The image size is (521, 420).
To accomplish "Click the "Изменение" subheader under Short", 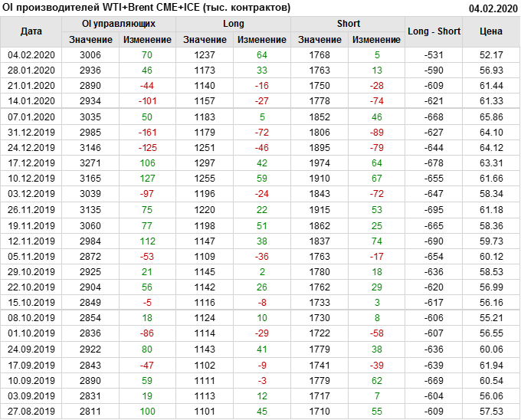I will [377, 39].
